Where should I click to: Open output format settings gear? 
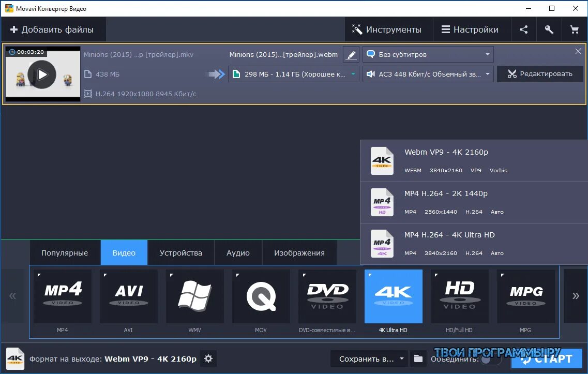point(208,358)
